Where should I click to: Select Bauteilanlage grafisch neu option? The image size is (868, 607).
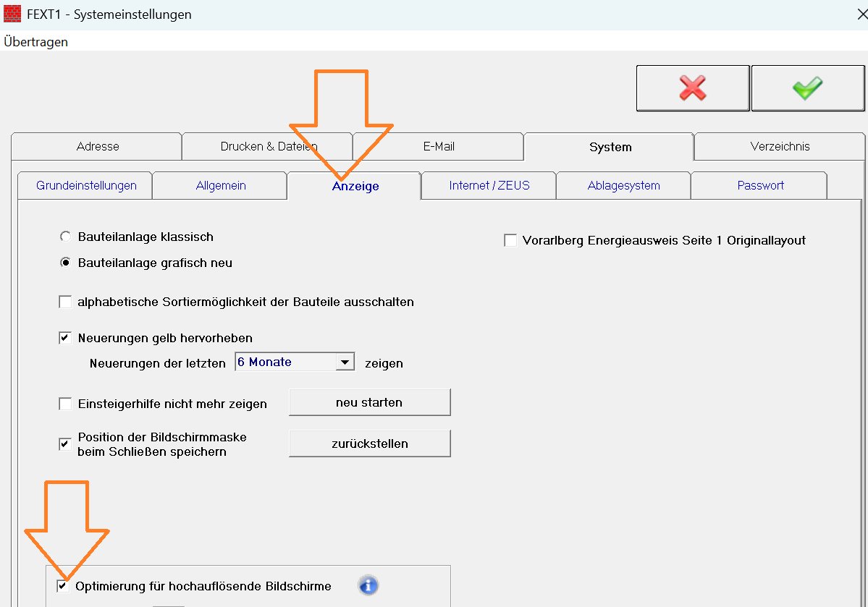tap(65, 263)
